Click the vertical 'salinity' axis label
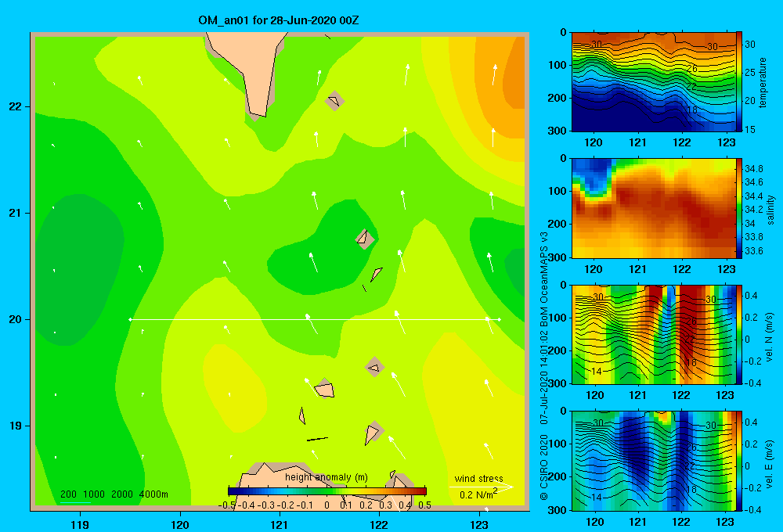This screenshot has width=783, height=532. point(770,210)
